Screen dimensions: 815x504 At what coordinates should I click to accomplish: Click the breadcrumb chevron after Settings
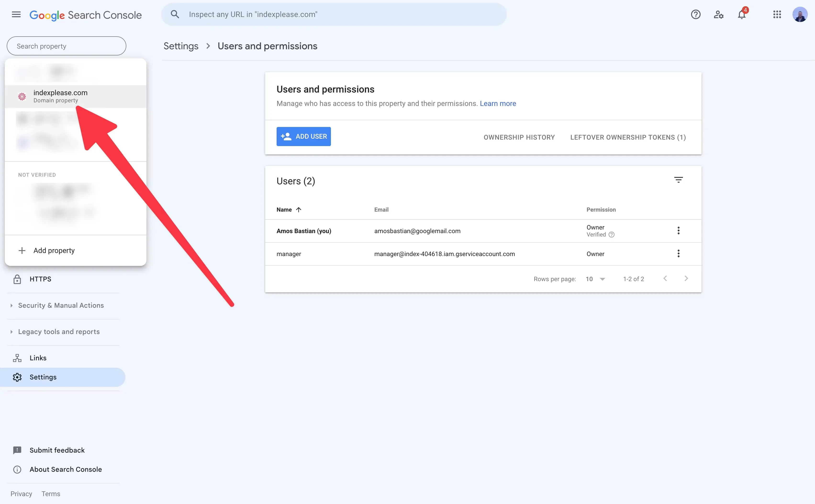tap(208, 46)
